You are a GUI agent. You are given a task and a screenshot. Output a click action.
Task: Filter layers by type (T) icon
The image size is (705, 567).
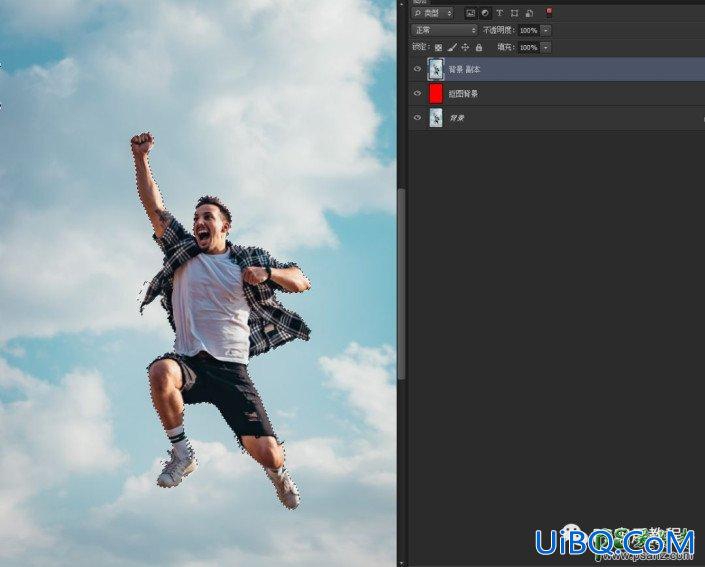[500, 13]
